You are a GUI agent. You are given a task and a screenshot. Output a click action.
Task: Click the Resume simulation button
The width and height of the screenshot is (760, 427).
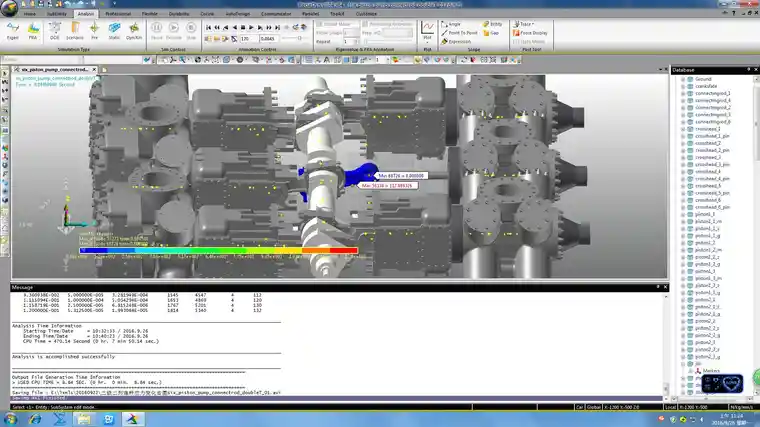pyautogui.click(x=174, y=31)
